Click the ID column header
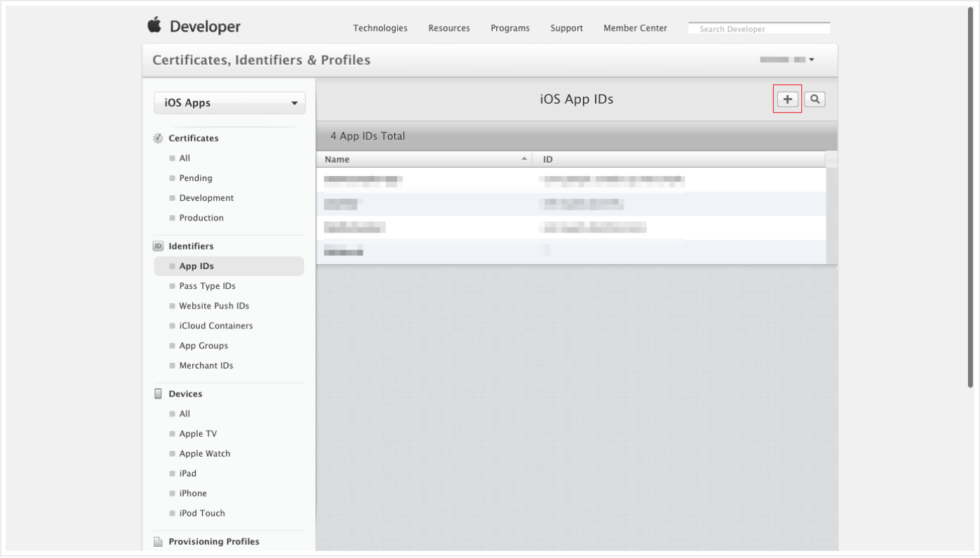The image size is (980, 558). (x=679, y=159)
